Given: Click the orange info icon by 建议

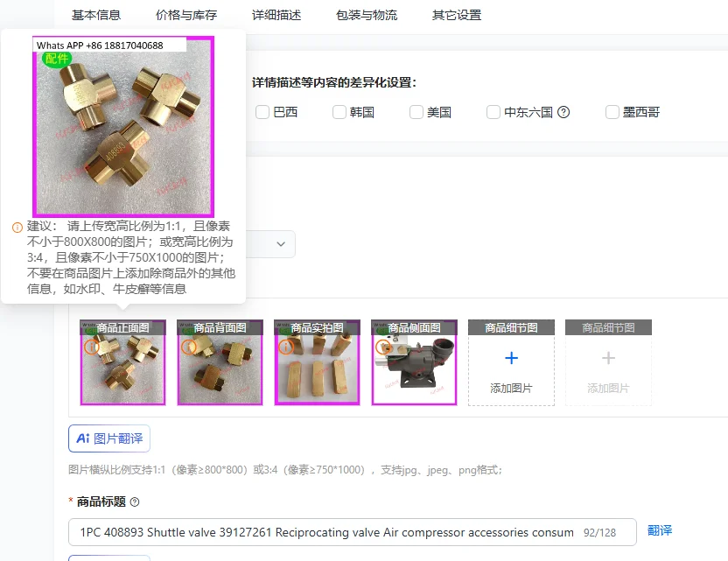Looking at the screenshot, I should (17, 228).
